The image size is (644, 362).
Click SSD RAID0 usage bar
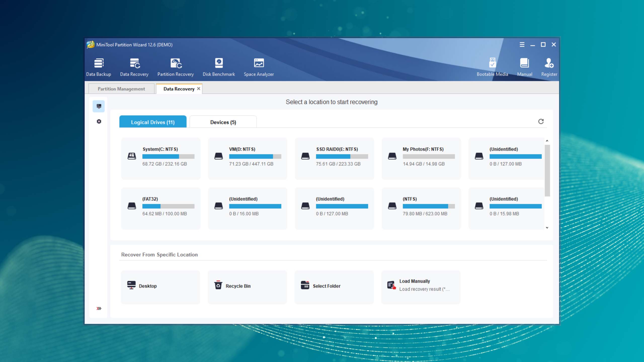(342, 156)
